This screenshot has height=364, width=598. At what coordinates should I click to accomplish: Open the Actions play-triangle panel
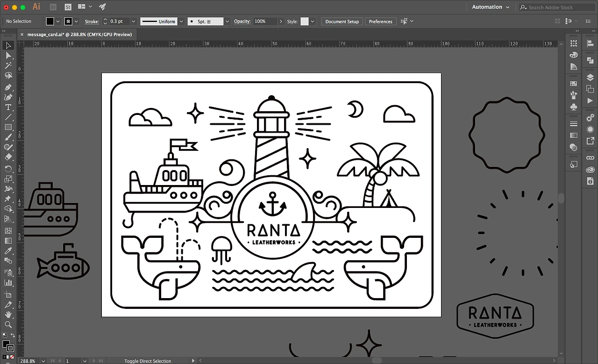point(591,100)
